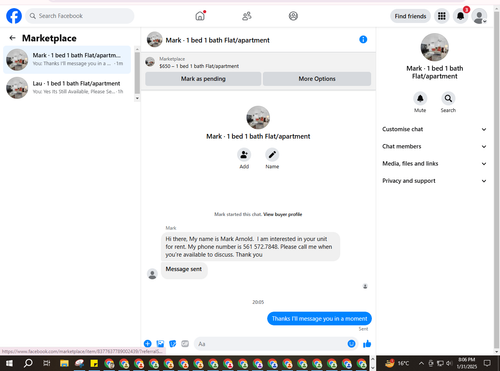
Task: Choose a sticker icon in composer
Action: 173,344
